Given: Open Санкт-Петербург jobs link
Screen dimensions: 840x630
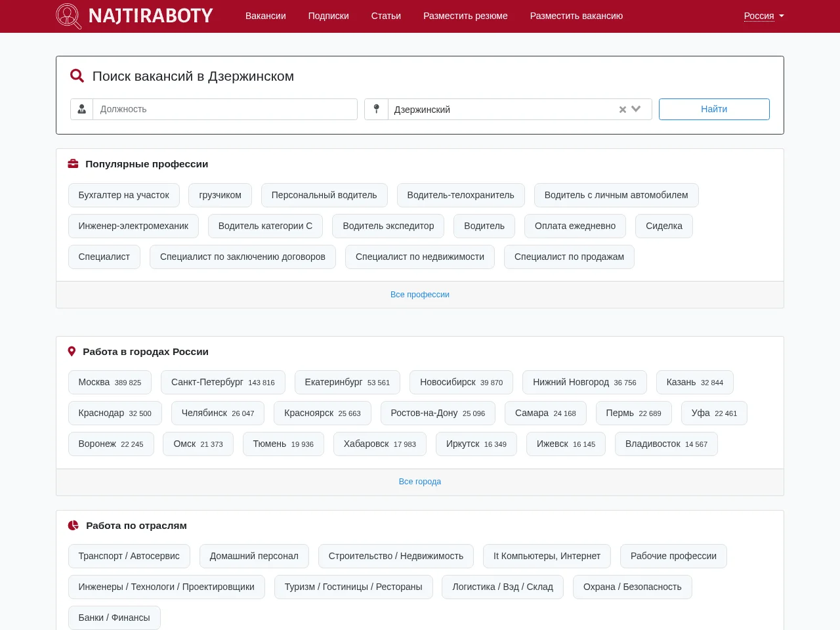Looking at the screenshot, I should 223,382.
